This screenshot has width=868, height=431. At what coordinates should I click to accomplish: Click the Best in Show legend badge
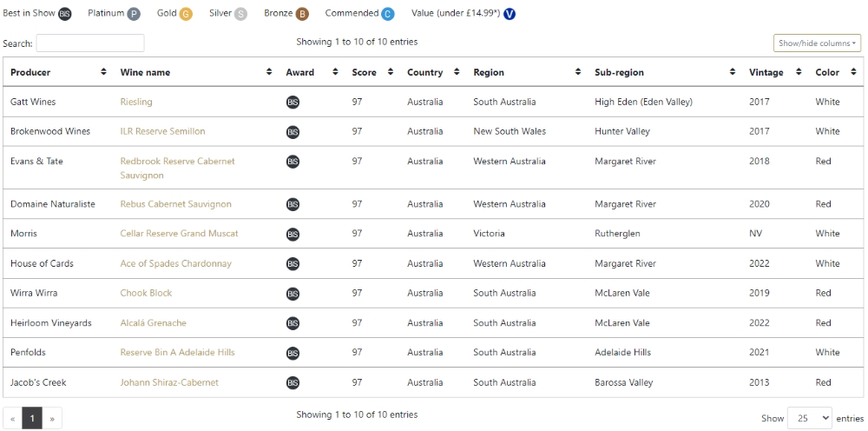pyautogui.click(x=65, y=14)
